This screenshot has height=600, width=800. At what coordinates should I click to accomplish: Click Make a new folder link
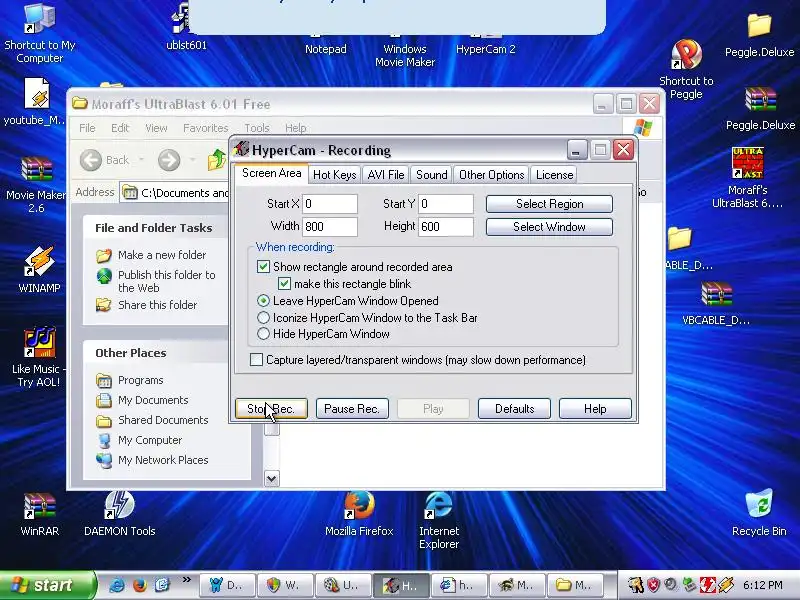tap(162, 255)
